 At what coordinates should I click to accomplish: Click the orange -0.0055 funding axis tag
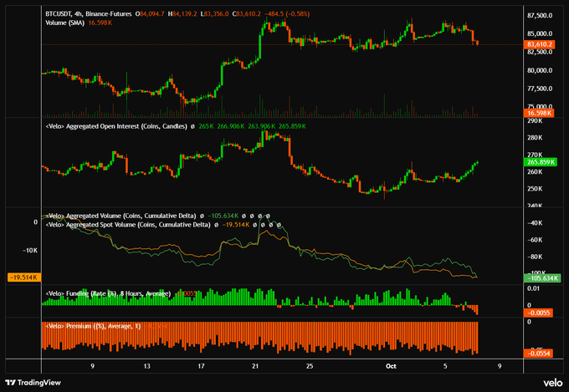(x=538, y=313)
